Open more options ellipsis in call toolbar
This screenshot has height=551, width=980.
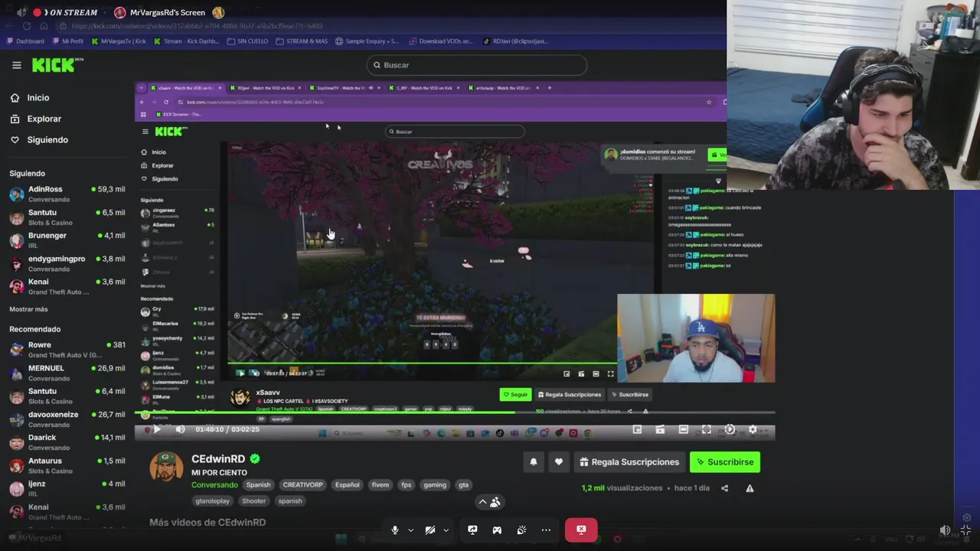click(546, 530)
